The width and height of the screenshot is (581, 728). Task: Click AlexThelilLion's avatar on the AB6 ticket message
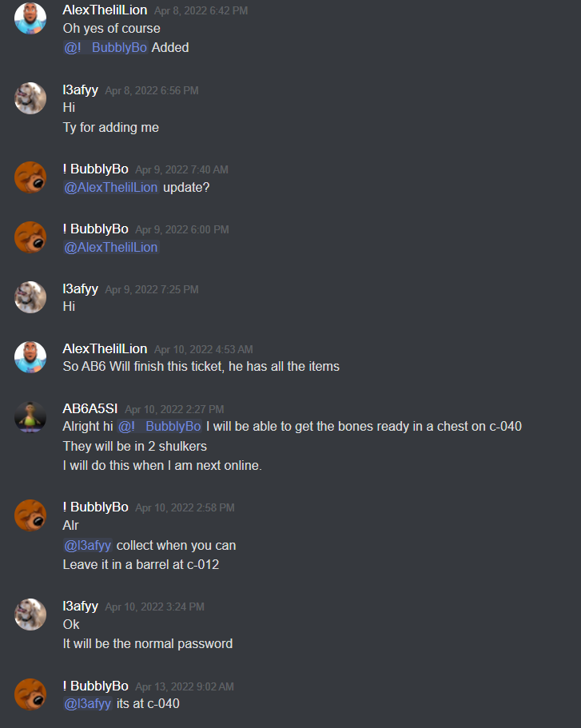pos(30,357)
